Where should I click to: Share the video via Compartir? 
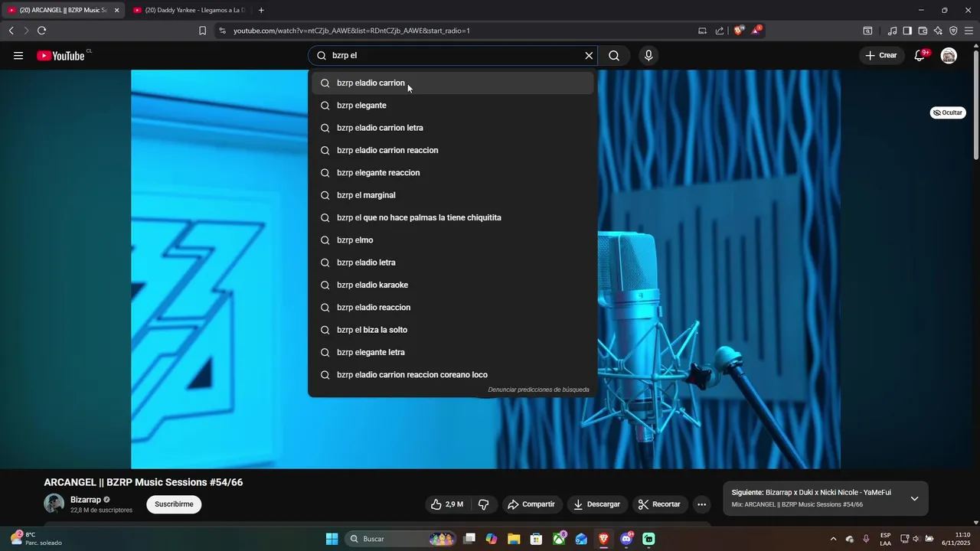click(531, 504)
